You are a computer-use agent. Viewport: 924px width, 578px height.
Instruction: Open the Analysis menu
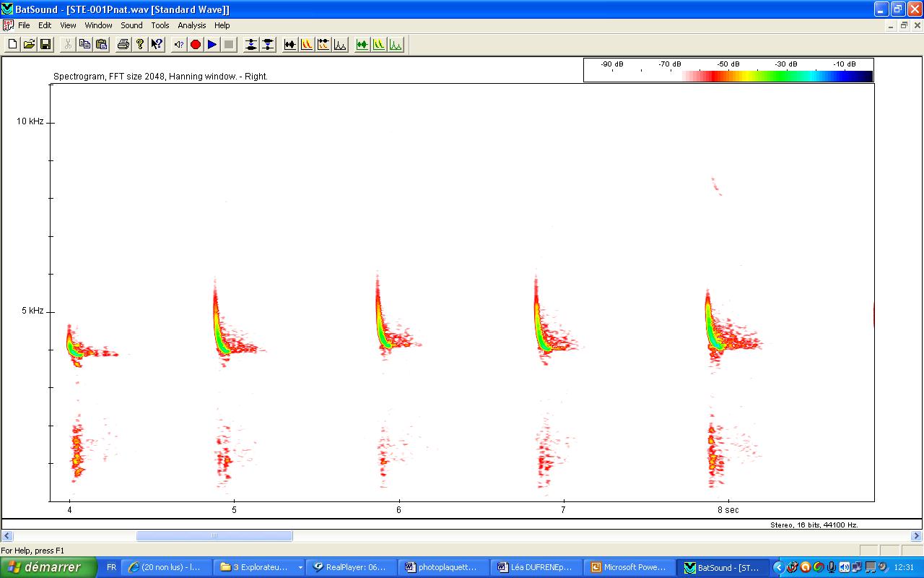[192, 25]
